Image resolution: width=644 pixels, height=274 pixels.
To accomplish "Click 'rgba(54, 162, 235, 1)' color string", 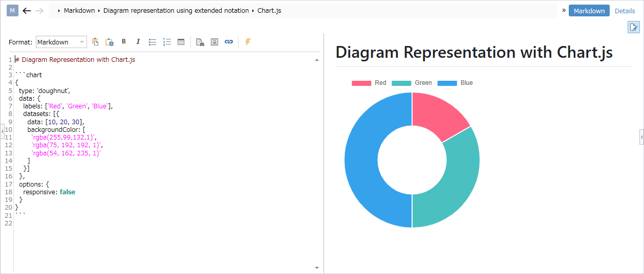I will (66, 152).
